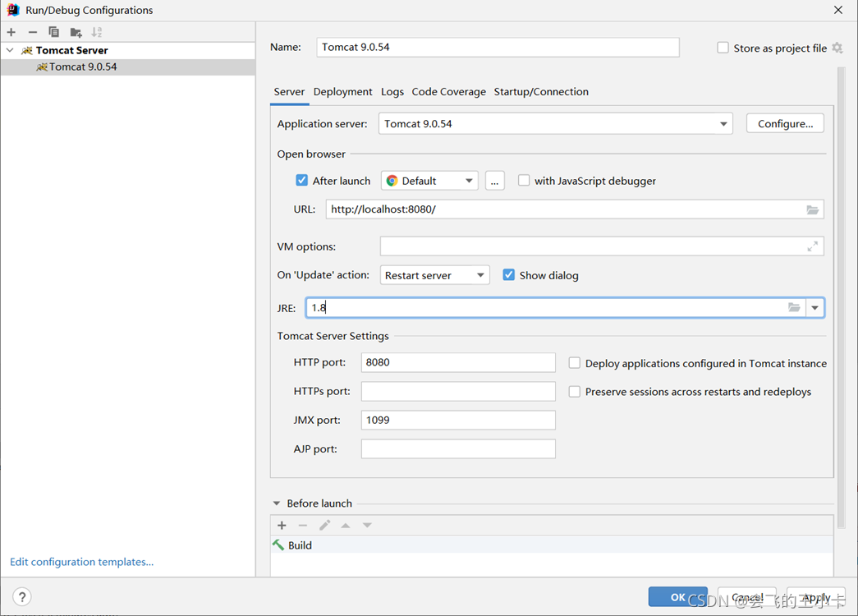This screenshot has width=858, height=616.
Task: Click the Tomcat Server group icon
Action: click(27, 50)
